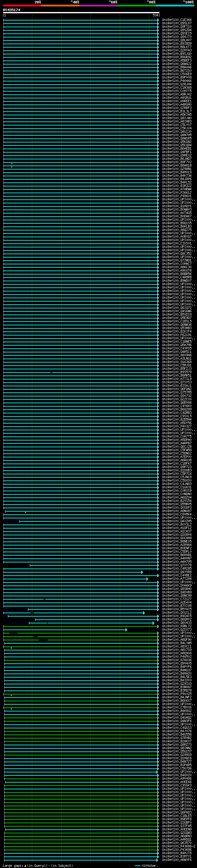Select hit label UniRef100_Q5U157

(x=177, y=751)
